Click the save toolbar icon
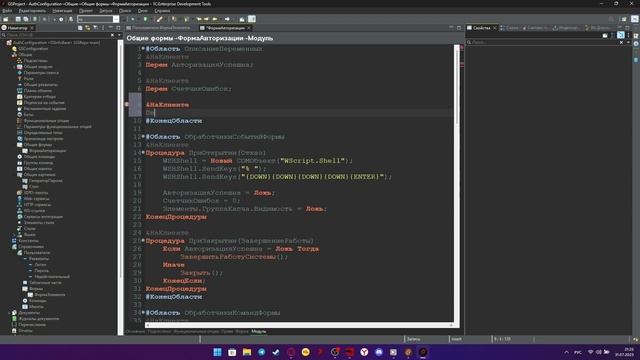Screen dimensions: 640x360 point(18,19)
